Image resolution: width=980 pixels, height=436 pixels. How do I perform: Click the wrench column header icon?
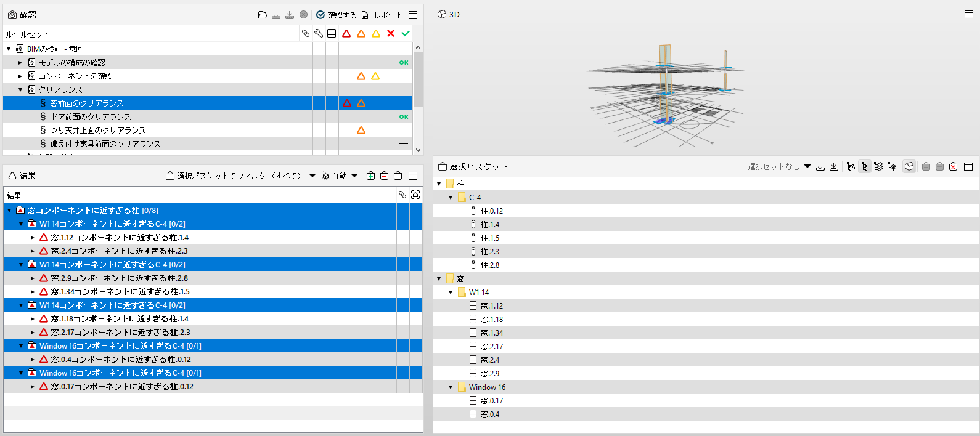[x=319, y=33]
